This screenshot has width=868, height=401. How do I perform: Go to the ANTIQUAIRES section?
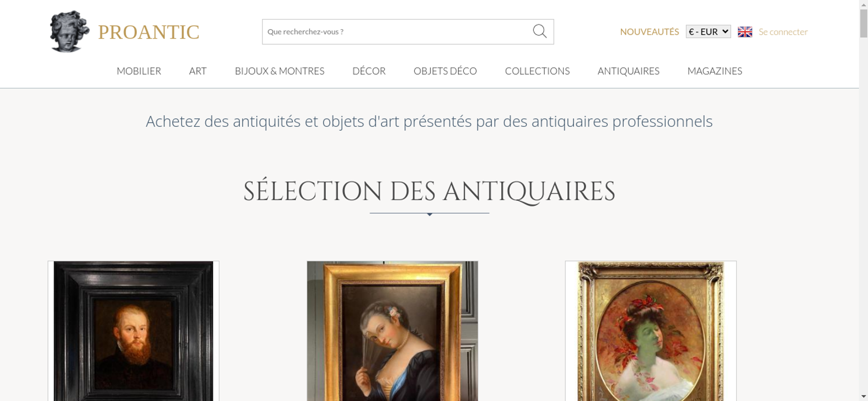click(628, 71)
